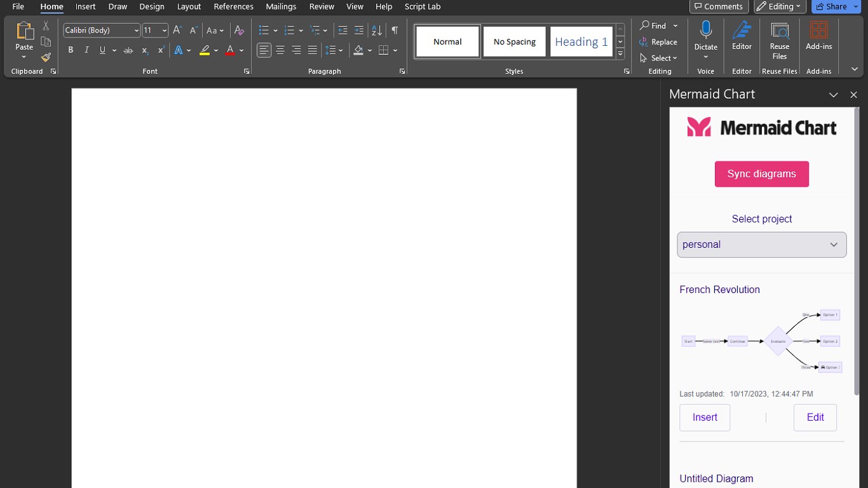Click the Format Painter brush icon
This screenshot has width=868, height=488.
[46, 57]
